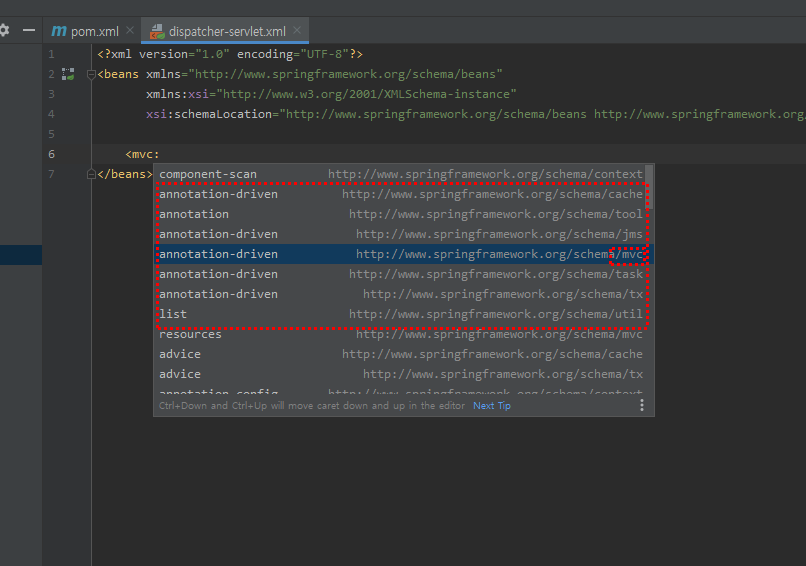806x566 pixels.
Task: Open the settings gear in the tool window header
Action: click(4, 30)
